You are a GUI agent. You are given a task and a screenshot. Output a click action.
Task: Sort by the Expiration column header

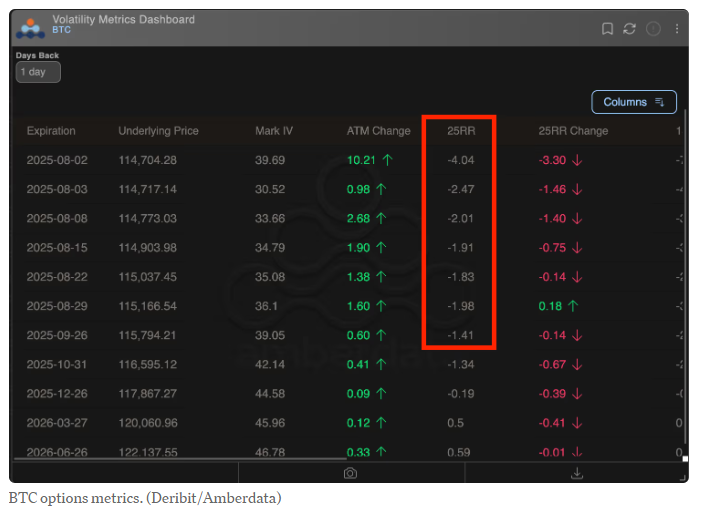coord(51,131)
